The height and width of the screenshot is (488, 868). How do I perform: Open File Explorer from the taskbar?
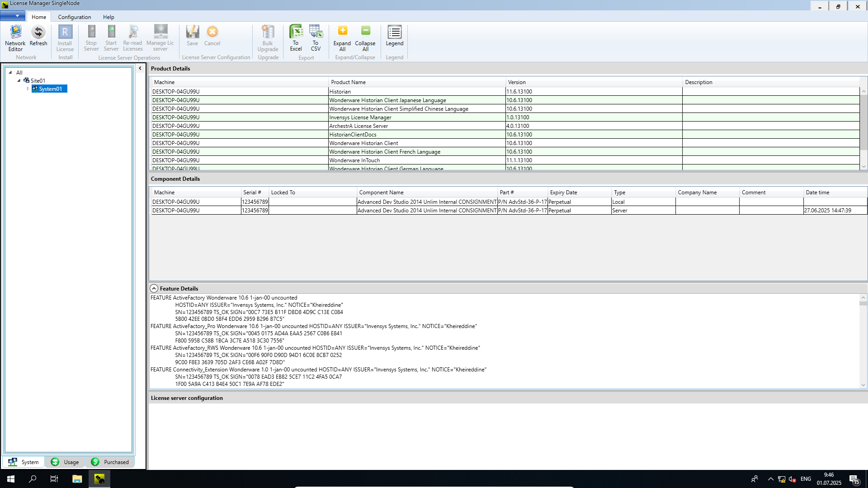pyautogui.click(x=77, y=479)
